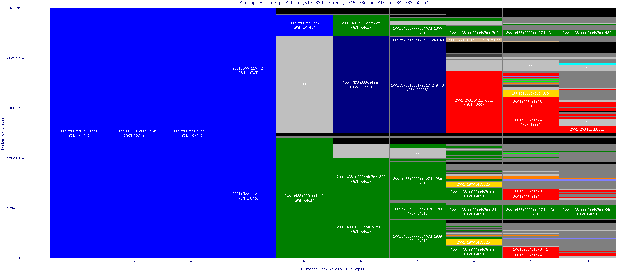
Task: Select the gray ?? block at hop 9
Action: point(531,65)
